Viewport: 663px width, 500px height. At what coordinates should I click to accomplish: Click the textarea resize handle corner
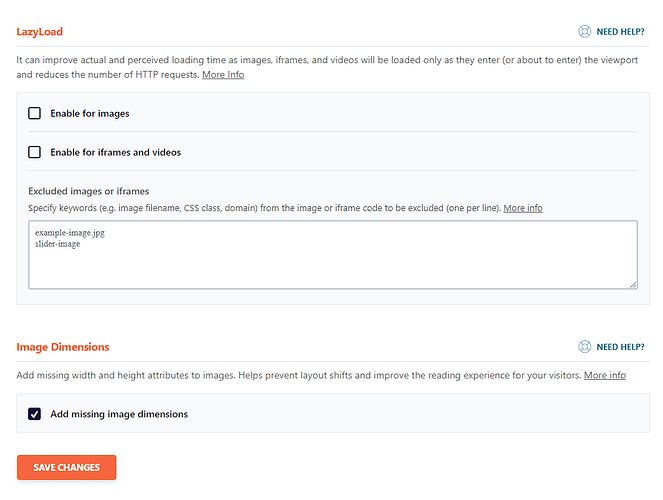click(633, 284)
